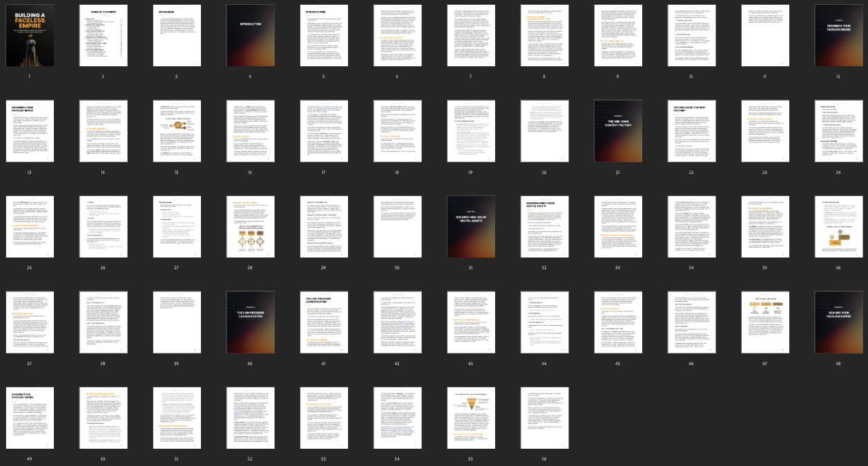Open page 32 Building High-Value Digital Assets

coord(543,226)
